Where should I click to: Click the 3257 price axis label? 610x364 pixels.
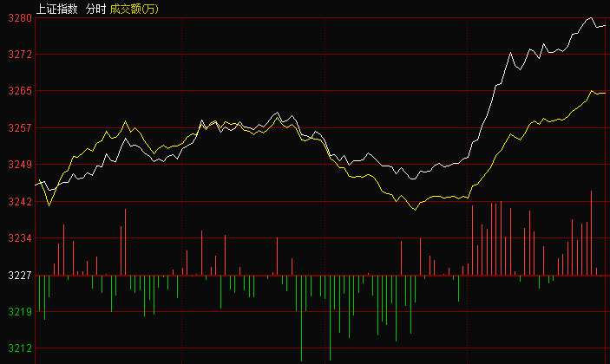20,127
